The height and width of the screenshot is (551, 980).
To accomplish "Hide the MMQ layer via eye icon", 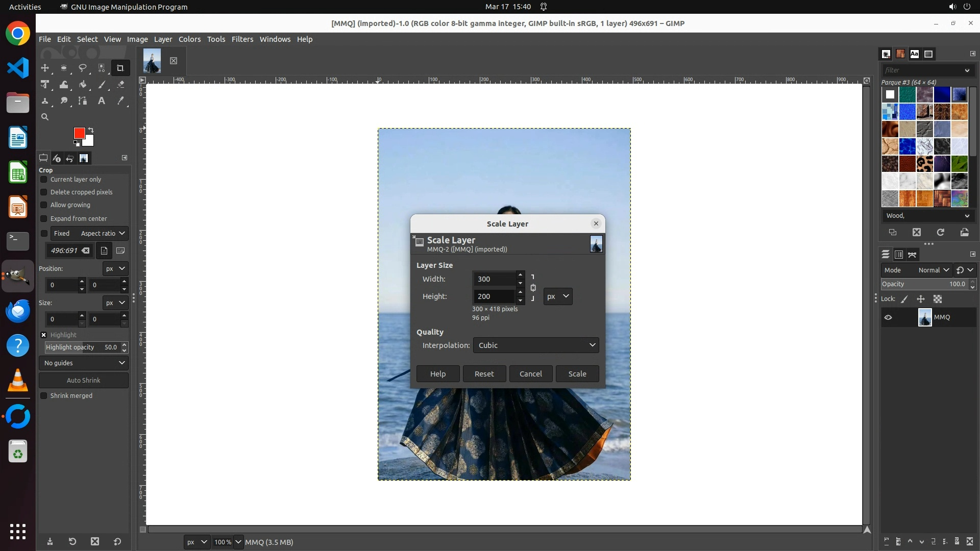I will point(888,317).
